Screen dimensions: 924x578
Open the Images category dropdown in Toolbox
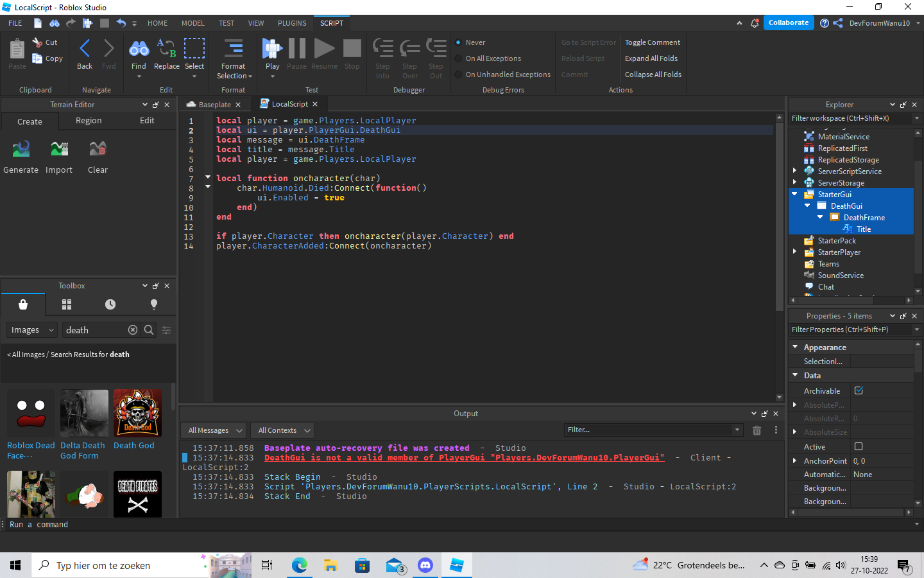pyautogui.click(x=32, y=330)
